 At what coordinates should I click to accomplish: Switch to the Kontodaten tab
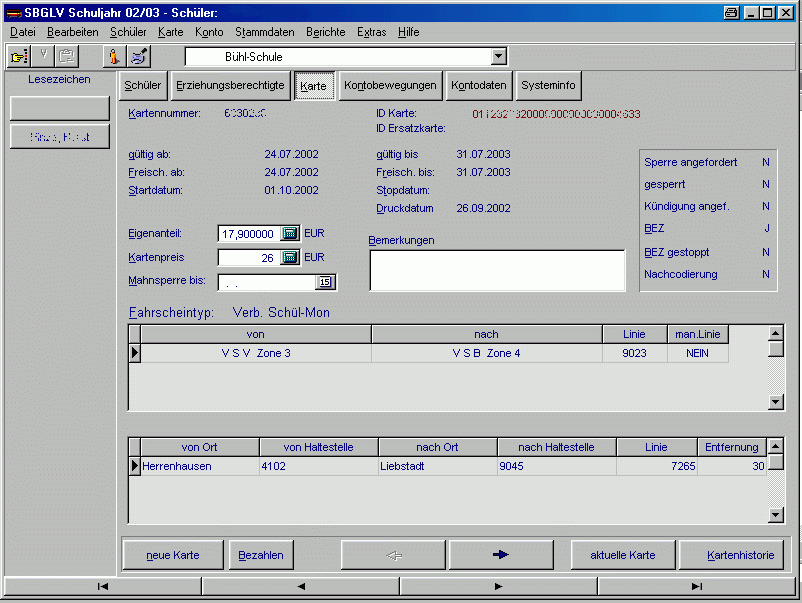pos(479,85)
